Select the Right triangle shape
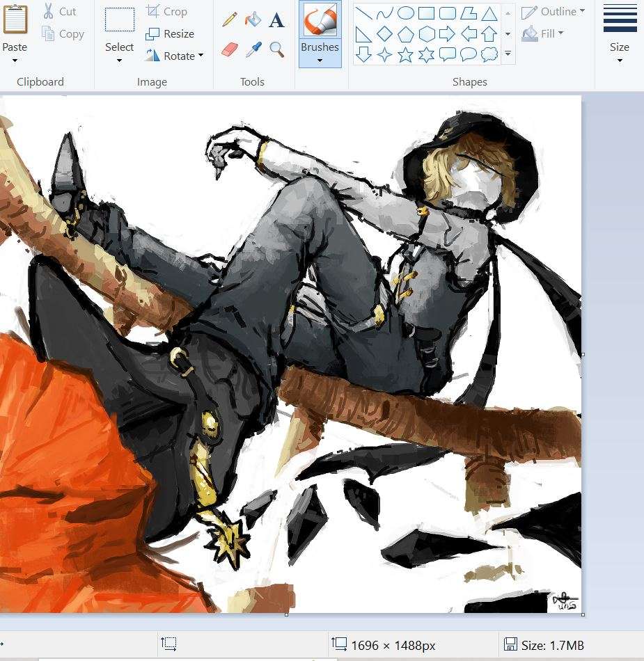644x661 pixels. (x=363, y=34)
